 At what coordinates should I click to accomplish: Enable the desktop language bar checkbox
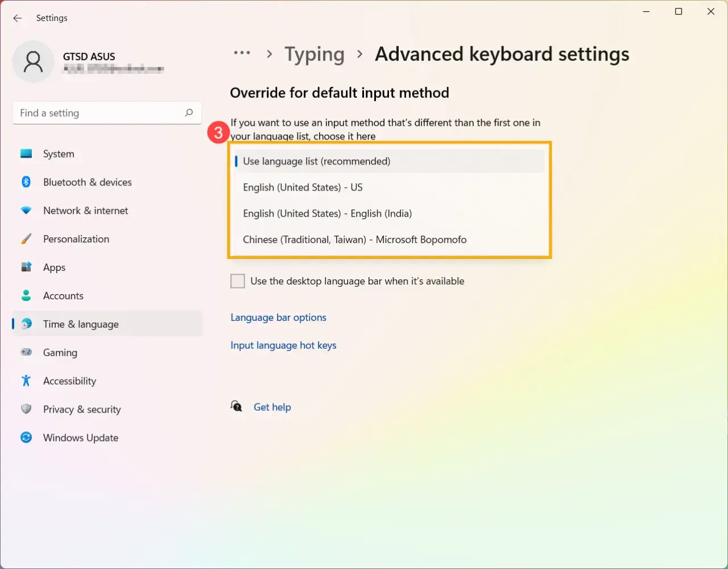pyautogui.click(x=238, y=281)
